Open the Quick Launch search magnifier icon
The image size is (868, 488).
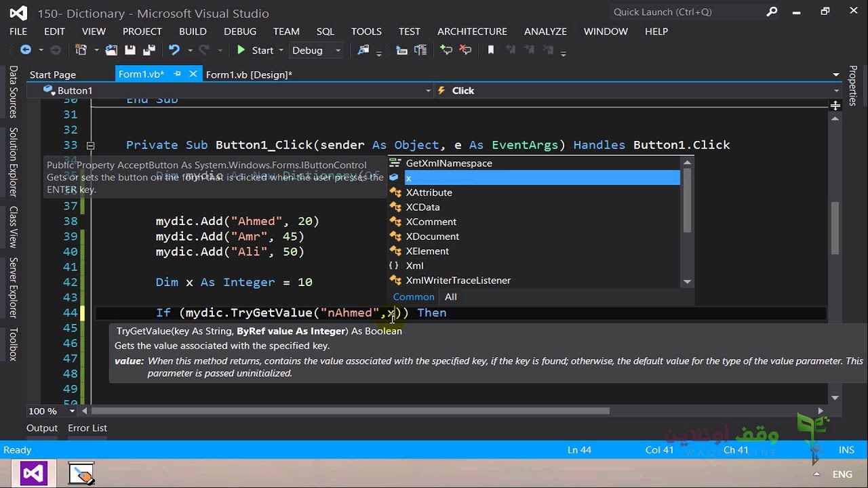coord(772,12)
